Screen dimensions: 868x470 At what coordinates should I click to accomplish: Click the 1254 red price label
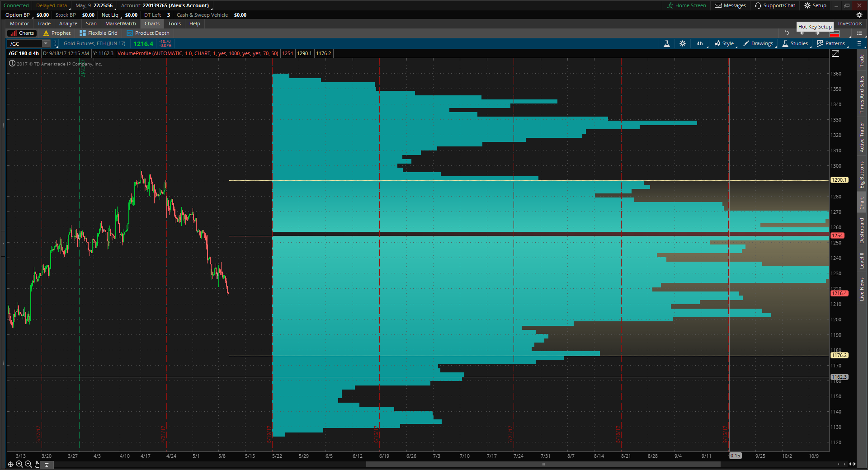point(837,235)
